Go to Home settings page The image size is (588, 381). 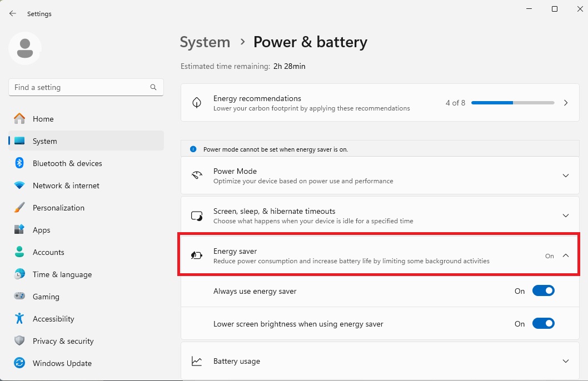(86, 119)
